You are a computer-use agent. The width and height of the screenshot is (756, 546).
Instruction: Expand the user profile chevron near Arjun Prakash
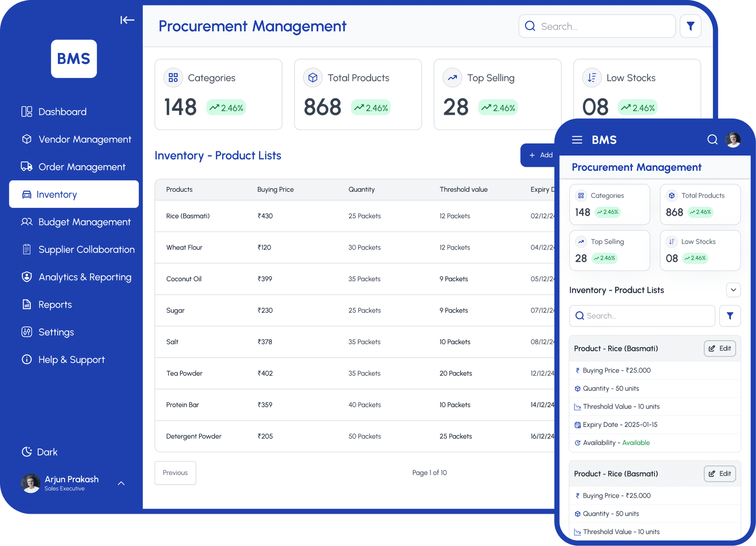point(121,483)
